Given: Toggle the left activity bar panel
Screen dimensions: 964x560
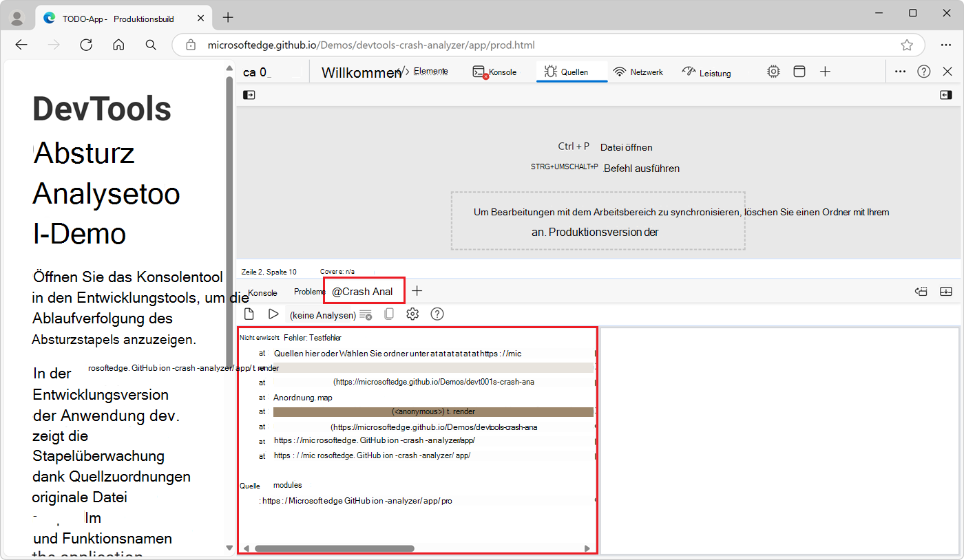Looking at the screenshot, I should pos(249,94).
